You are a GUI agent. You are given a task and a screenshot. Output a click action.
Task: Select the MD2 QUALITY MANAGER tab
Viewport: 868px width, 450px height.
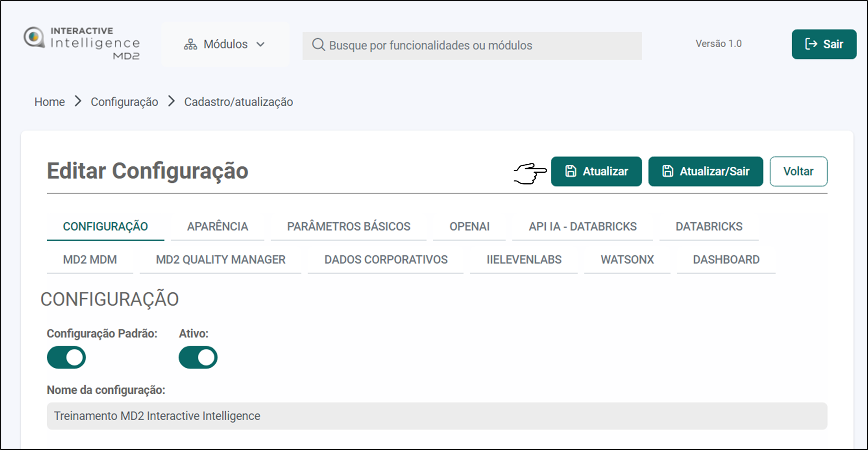click(220, 259)
